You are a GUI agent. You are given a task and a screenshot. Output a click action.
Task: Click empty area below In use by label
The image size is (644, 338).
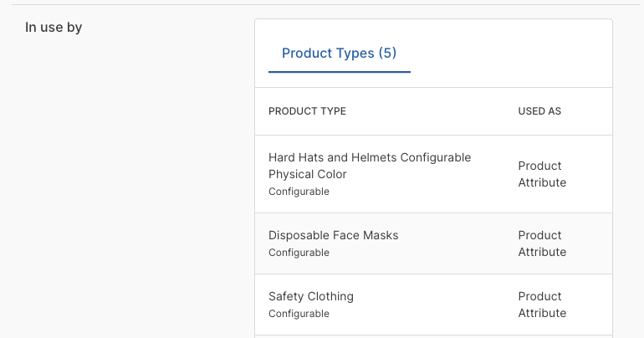125,167
